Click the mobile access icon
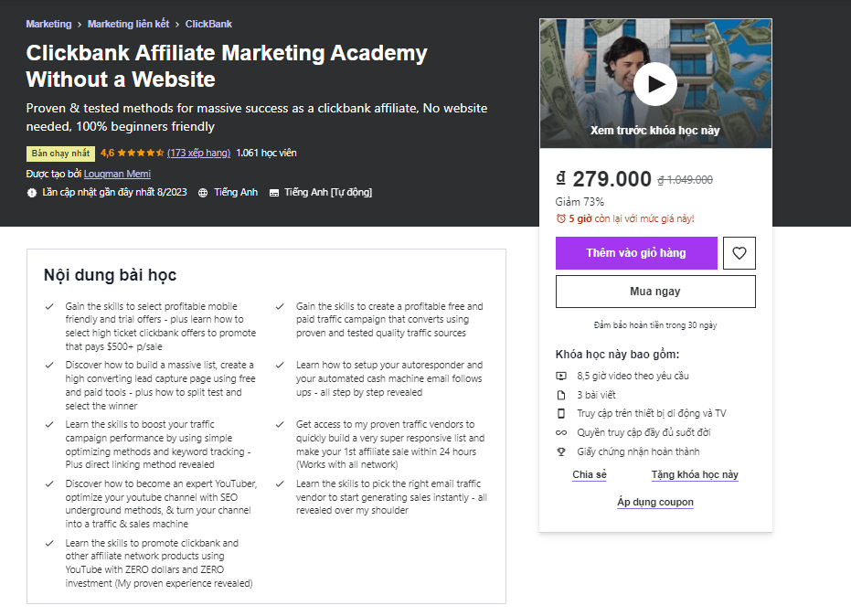851x616 pixels. tap(561, 413)
